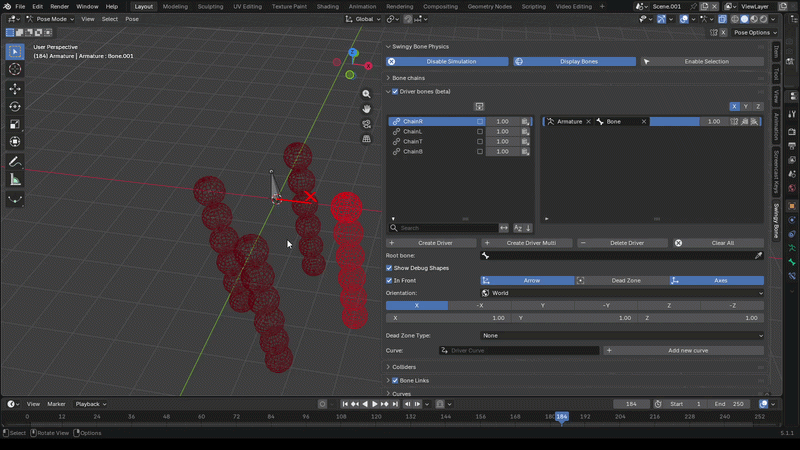Click the current frame 184 field
The image size is (800, 450).
pyautogui.click(x=631, y=404)
